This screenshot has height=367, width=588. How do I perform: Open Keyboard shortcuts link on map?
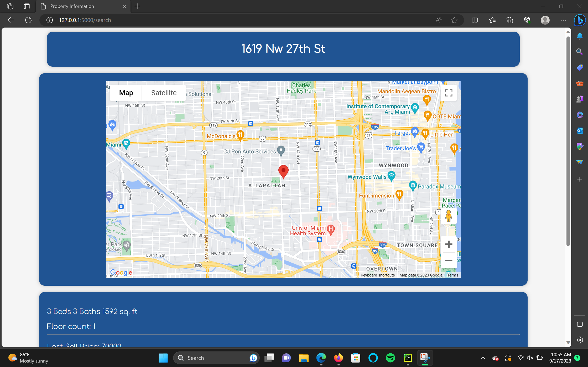click(377, 275)
